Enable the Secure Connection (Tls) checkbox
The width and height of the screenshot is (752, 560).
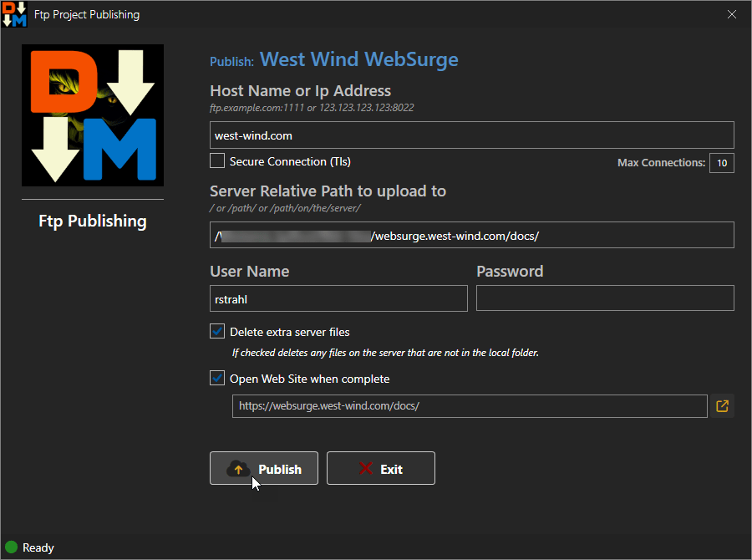[x=217, y=161]
